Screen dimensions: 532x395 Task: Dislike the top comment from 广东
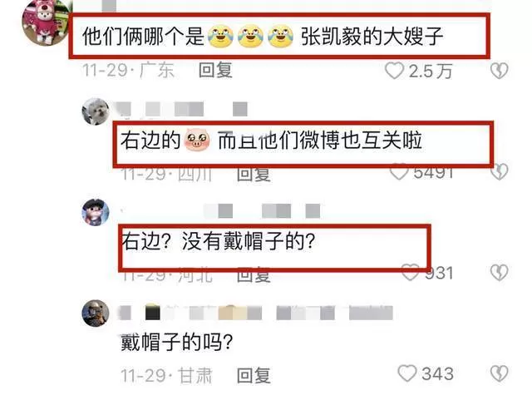(499, 71)
